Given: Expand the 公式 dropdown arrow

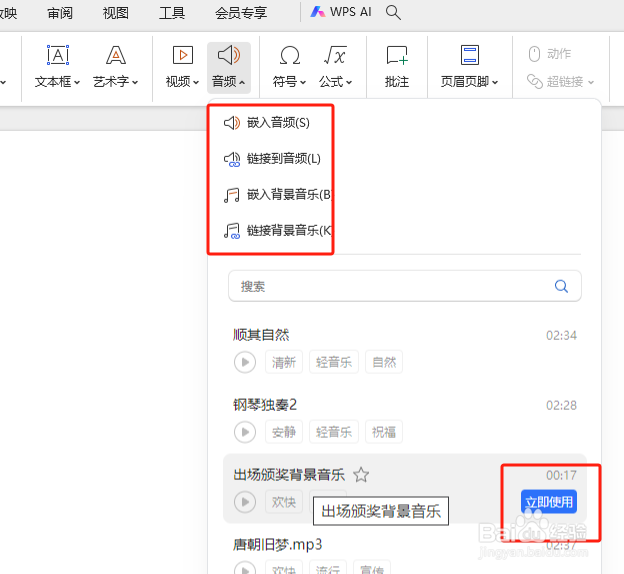Looking at the screenshot, I should pos(349,82).
